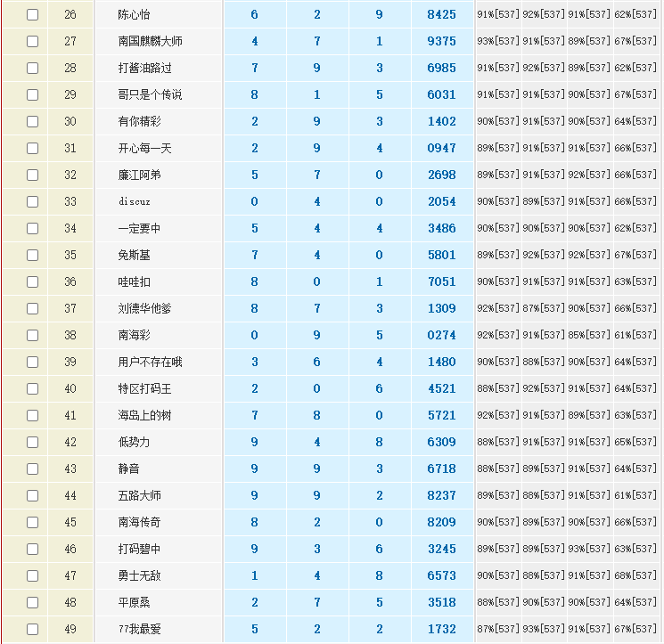This screenshot has height=644, width=664.
Task: Select the name 刘德华他爹
Action: 144,309
